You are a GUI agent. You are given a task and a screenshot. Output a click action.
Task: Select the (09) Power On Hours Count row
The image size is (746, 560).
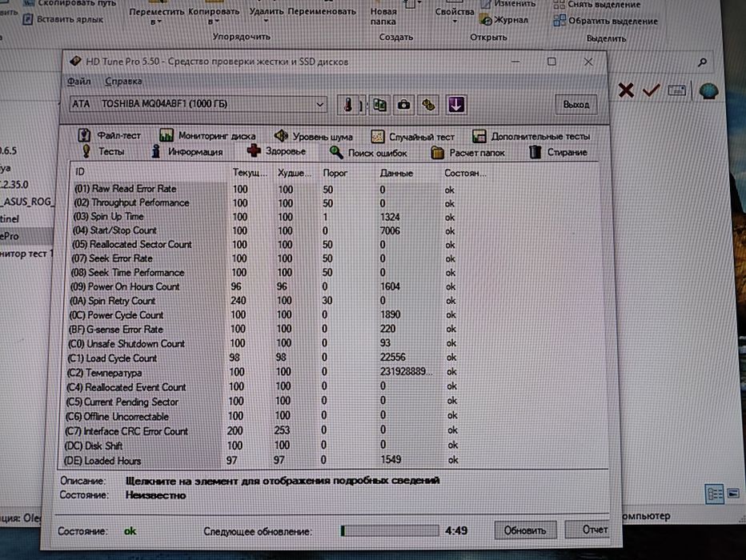point(263,286)
